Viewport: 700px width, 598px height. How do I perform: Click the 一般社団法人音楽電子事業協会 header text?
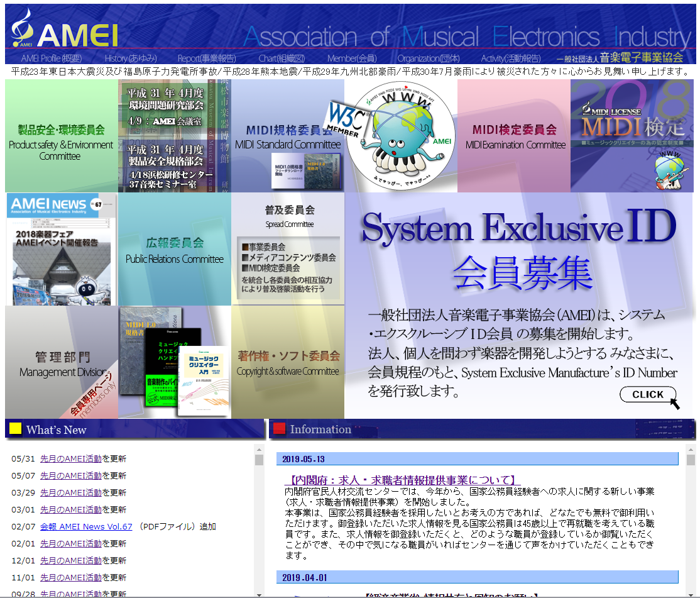click(620, 58)
